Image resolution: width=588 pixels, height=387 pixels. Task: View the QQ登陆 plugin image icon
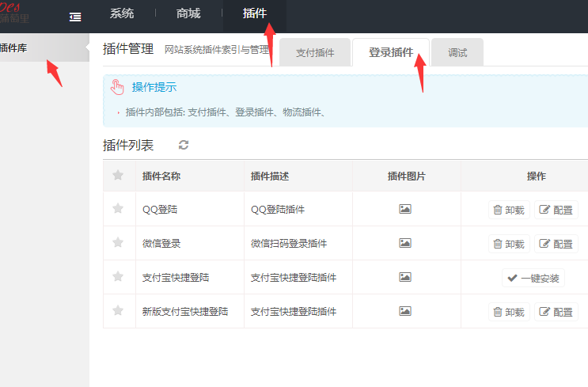pyautogui.click(x=405, y=210)
